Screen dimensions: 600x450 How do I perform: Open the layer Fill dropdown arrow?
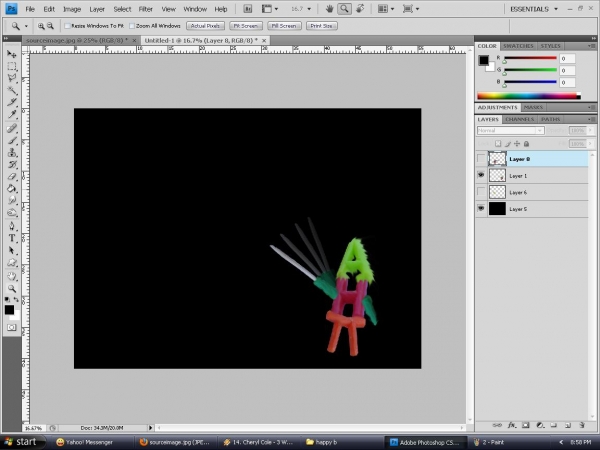pos(590,144)
